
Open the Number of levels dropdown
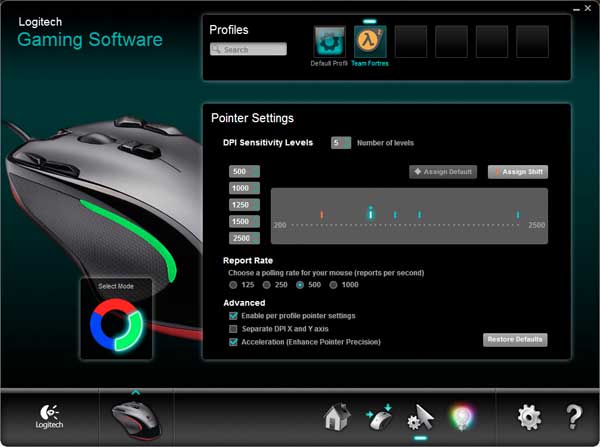(341, 143)
